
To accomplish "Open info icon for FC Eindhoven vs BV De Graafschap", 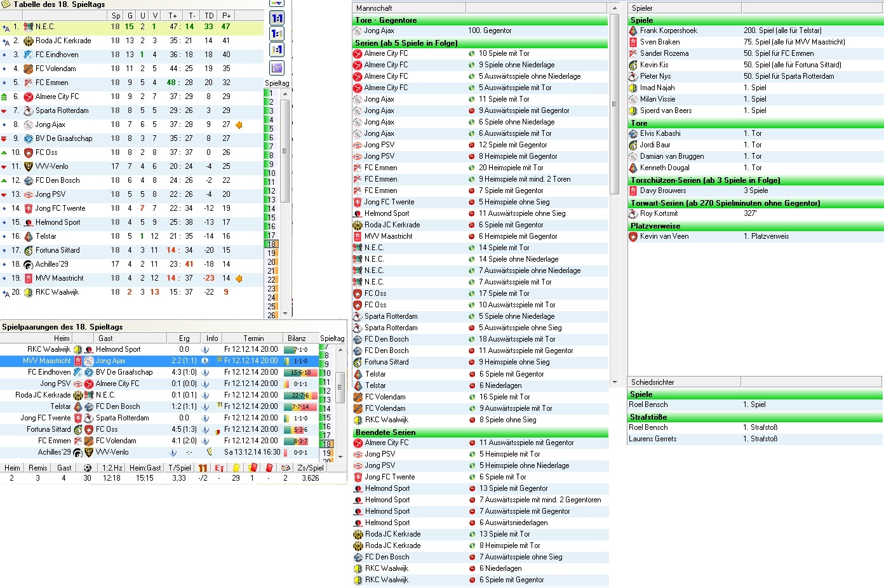I will (x=205, y=372).
